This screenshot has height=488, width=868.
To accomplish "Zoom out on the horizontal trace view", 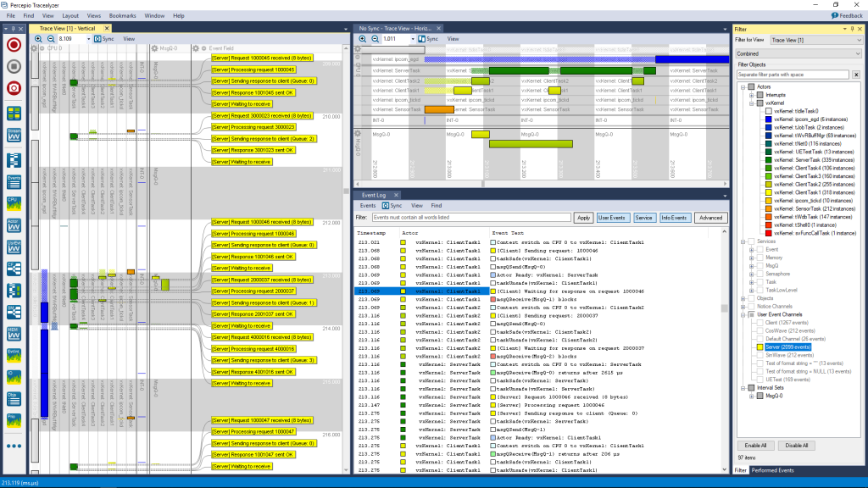I will [x=376, y=39].
